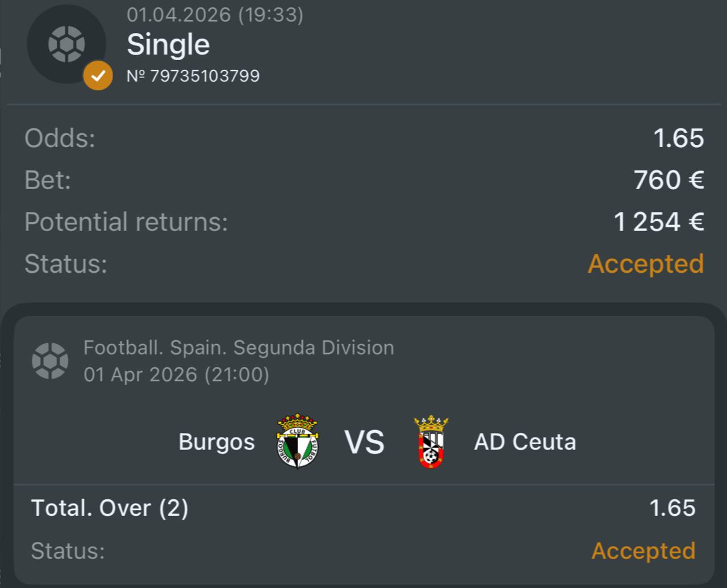Screen dimensions: 727x588
Task: Click the Burgos team name
Action: coord(216,441)
